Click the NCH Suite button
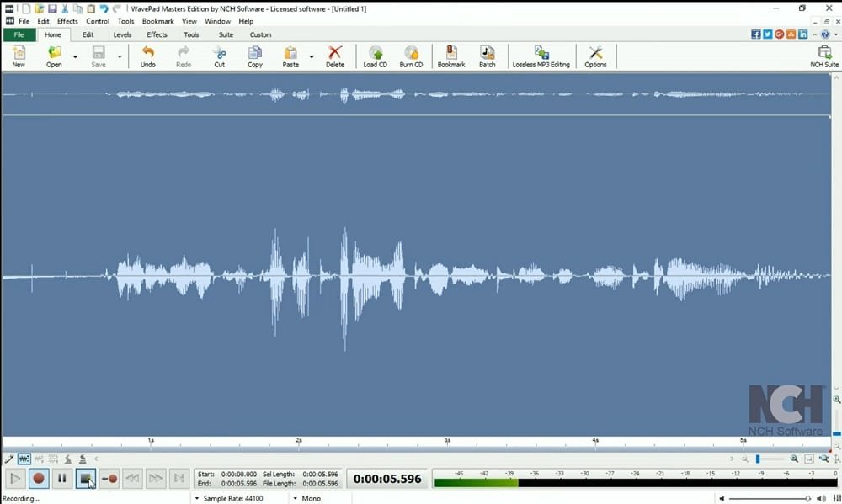The image size is (842, 504). pyautogui.click(x=824, y=56)
